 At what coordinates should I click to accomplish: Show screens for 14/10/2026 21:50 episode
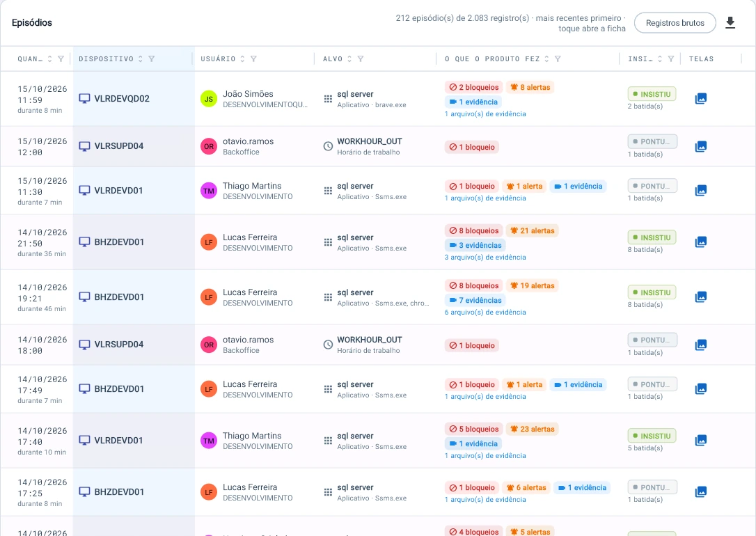click(700, 242)
